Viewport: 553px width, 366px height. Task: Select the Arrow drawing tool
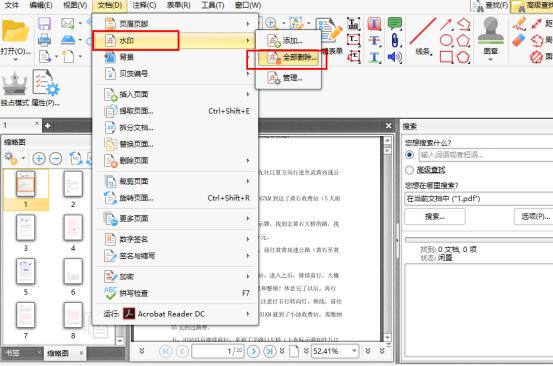[x=446, y=24]
